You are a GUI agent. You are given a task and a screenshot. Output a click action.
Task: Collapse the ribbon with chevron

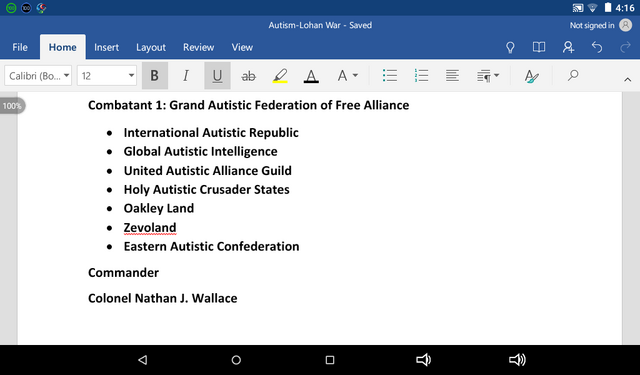pyautogui.click(x=628, y=80)
